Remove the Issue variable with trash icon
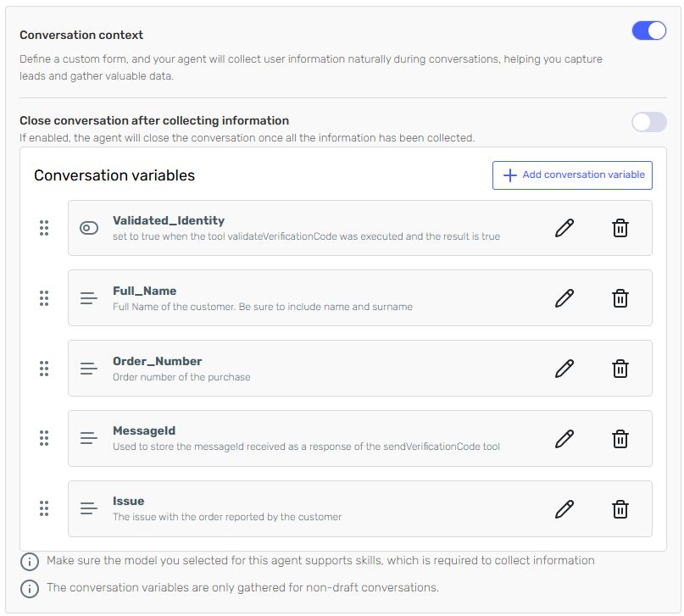Screen dimensions: 684x616 (x=620, y=508)
